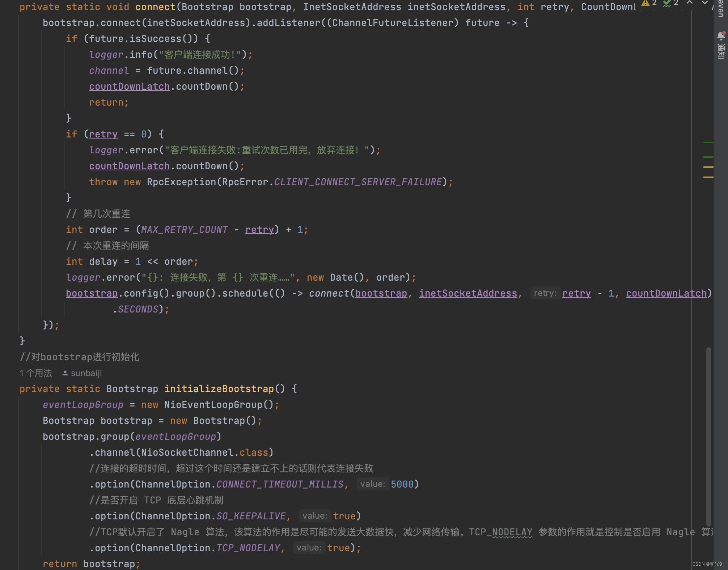Click "return bootstrap;" statement
The height and width of the screenshot is (570, 728).
click(x=91, y=564)
